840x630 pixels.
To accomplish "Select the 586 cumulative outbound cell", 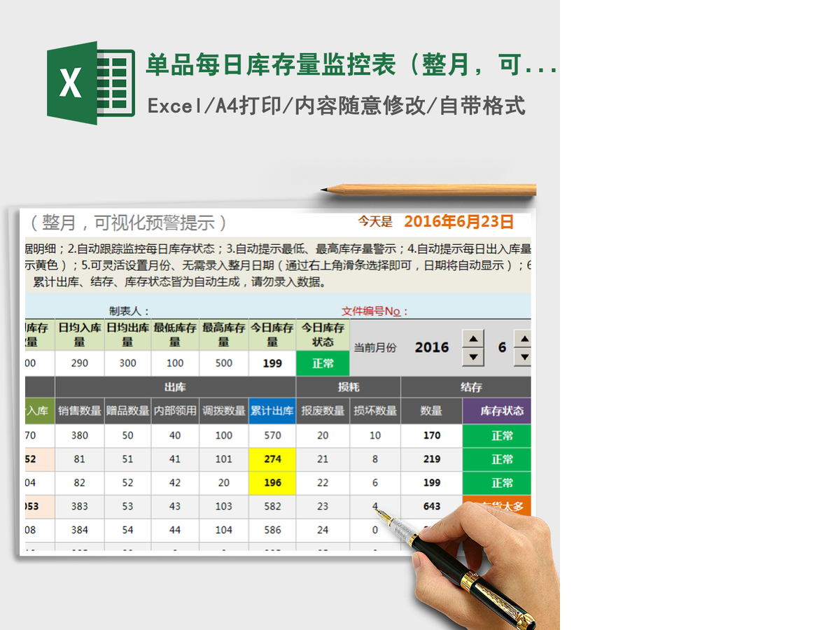I will point(272,530).
